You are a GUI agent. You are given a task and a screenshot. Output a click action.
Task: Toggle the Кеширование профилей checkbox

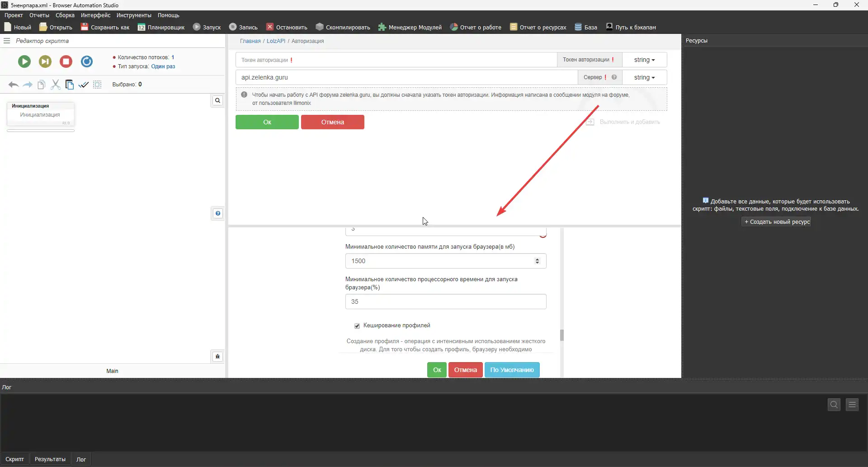(x=357, y=326)
